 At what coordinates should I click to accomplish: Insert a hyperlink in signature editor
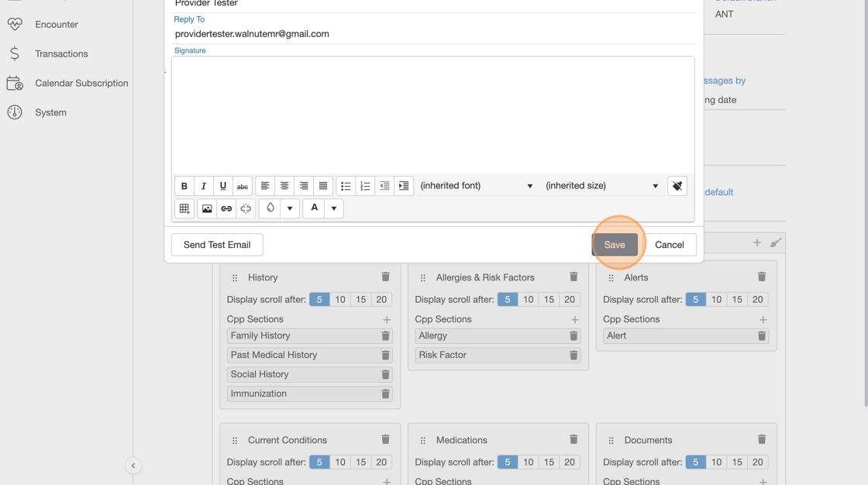[x=226, y=208]
